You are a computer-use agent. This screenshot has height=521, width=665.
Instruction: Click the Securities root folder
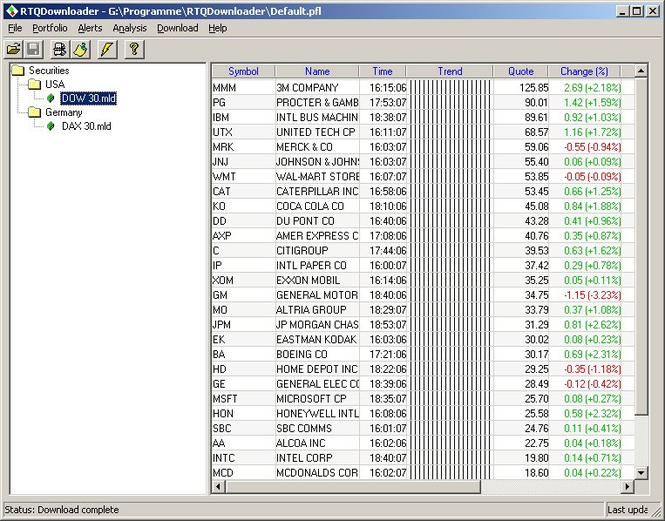[48, 71]
